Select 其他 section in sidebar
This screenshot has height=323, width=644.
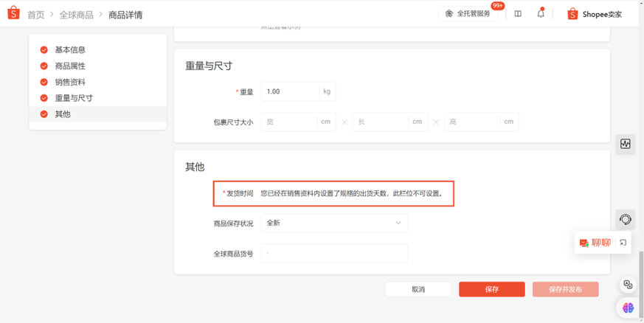(x=98, y=114)
